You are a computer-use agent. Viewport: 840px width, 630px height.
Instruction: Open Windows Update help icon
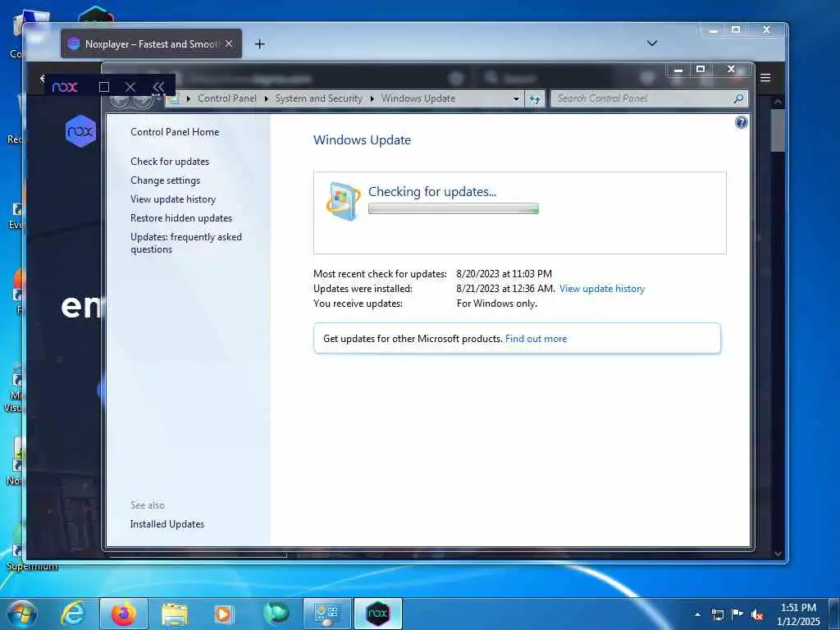pos(741,123)
